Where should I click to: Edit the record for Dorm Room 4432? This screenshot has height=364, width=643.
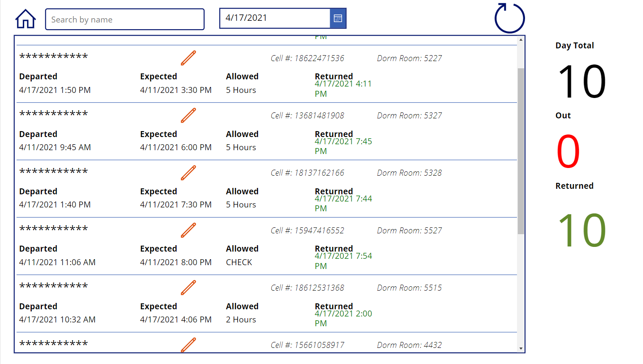188,345
